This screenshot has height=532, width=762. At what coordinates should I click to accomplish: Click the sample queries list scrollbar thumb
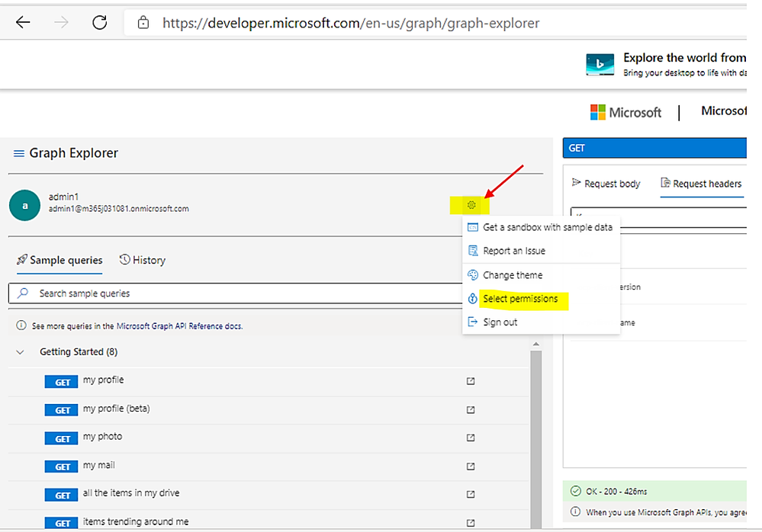tap(536, 439)
